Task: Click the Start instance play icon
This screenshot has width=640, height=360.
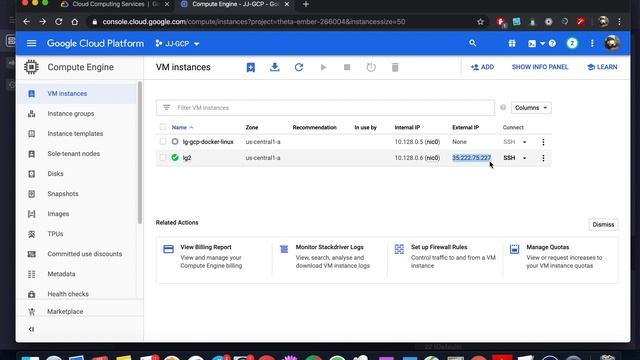Action: pyautogui.click(x=323, y=67)
